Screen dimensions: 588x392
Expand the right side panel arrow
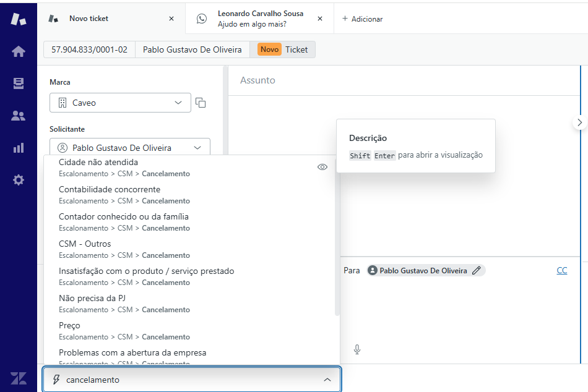pyautogui.click(x=579, y=122)
